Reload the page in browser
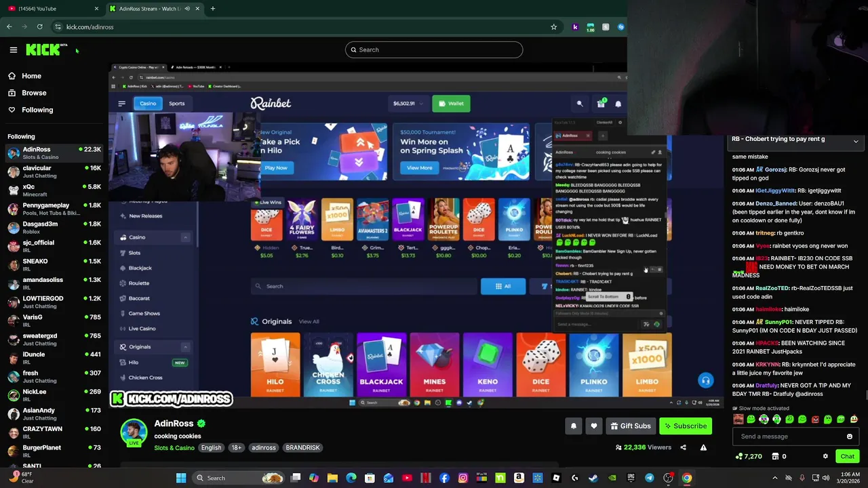The image size is (868, 488). tap(40, 27)
